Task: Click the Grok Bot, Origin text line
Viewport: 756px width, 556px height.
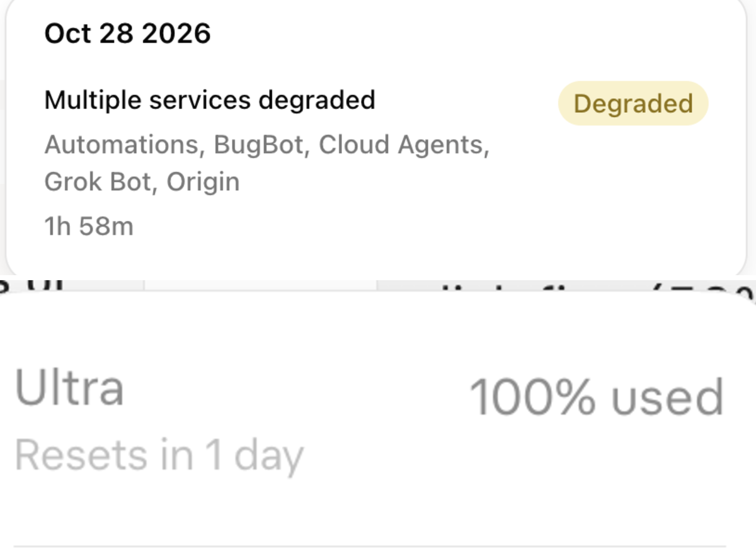Action: click(142, 183)
